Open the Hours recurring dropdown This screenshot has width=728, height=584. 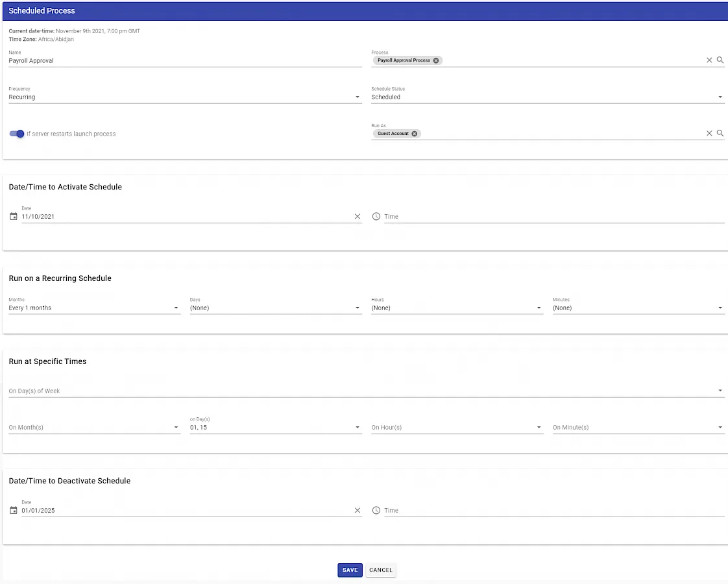(457, 308)
